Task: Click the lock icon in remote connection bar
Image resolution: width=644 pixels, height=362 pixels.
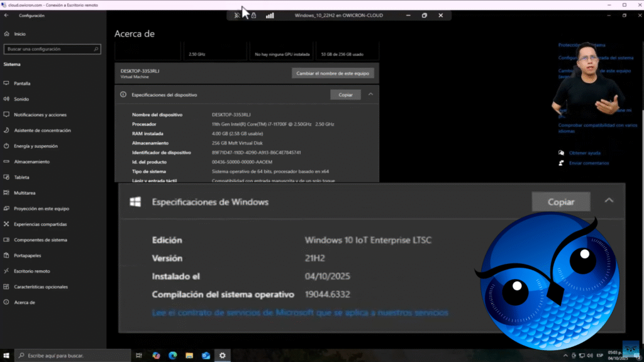Action: pos(253,15)
